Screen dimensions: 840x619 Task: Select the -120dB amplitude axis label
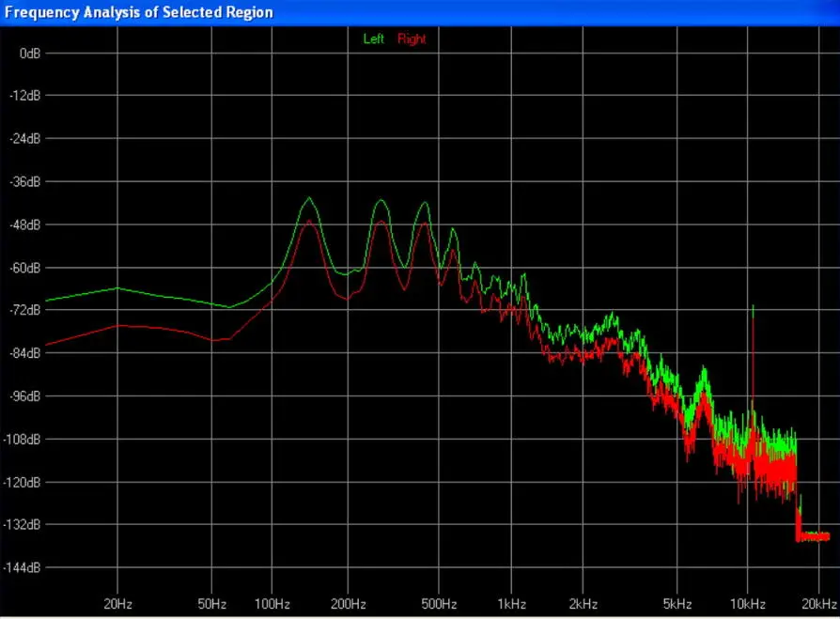click(x=24, y=482)
